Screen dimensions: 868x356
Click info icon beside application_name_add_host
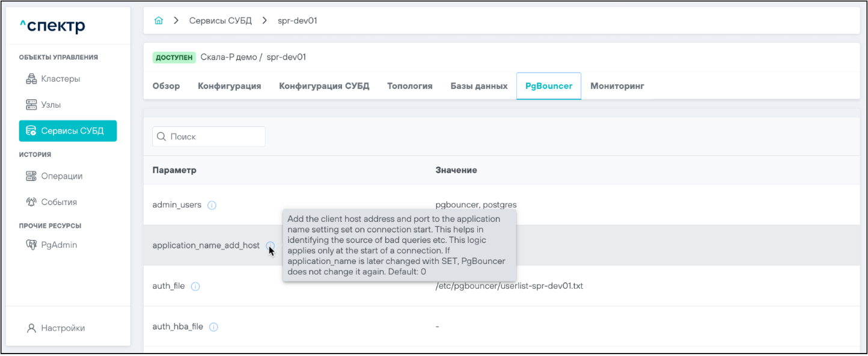270,245
